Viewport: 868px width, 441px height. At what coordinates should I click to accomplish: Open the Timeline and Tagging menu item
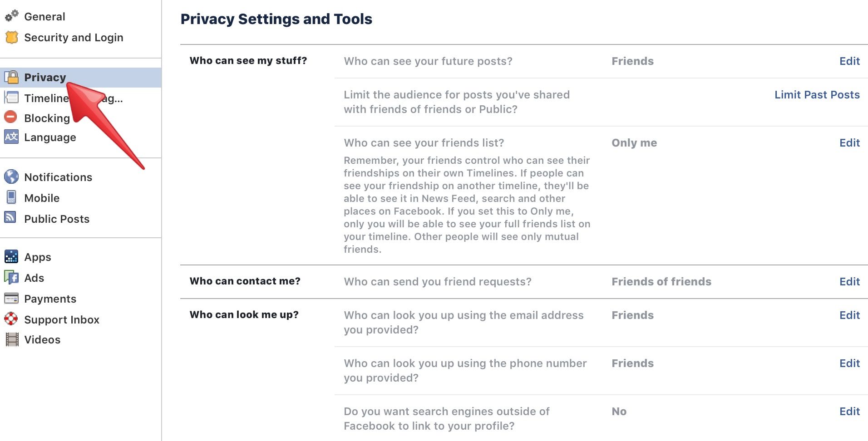pyautogui.click(x=45, y=98)
